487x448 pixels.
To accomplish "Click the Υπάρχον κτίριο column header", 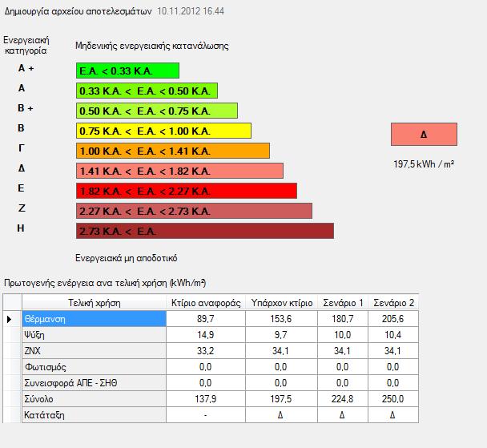I will pyautogui.click(x=282, y=302).
